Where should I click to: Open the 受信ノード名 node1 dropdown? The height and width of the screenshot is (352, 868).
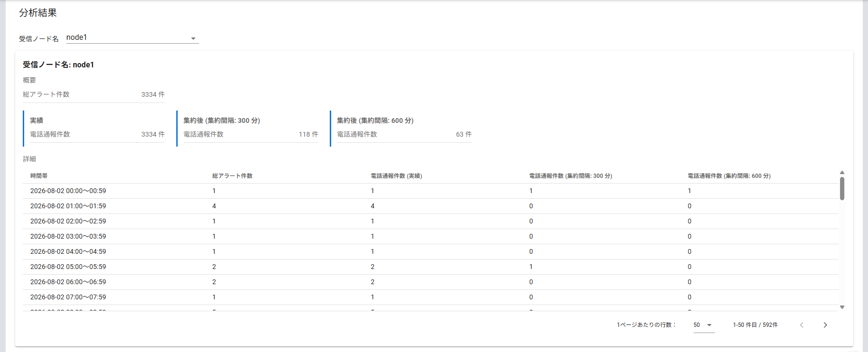pos(132,37)
